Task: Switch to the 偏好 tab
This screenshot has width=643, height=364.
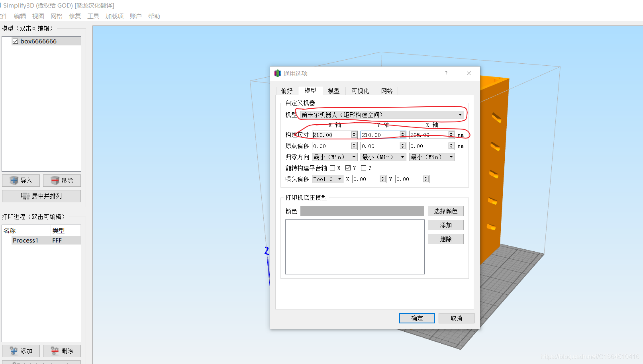Action: [287, 91]
